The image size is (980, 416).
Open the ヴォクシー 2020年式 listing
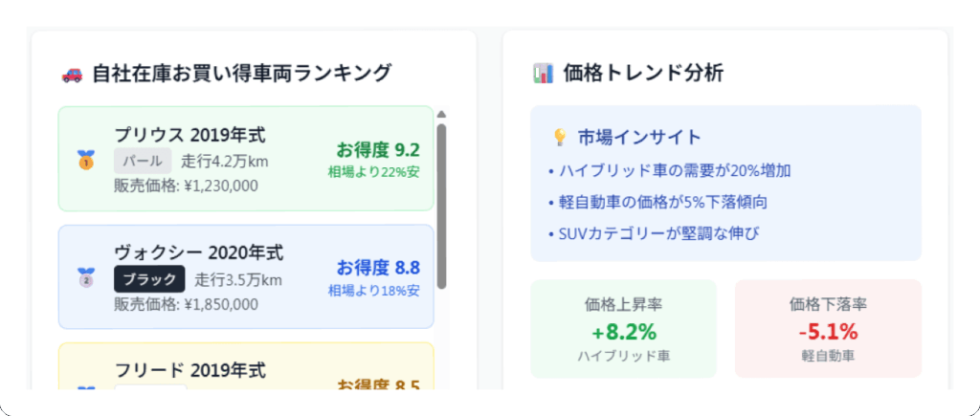tap(199, 252)
